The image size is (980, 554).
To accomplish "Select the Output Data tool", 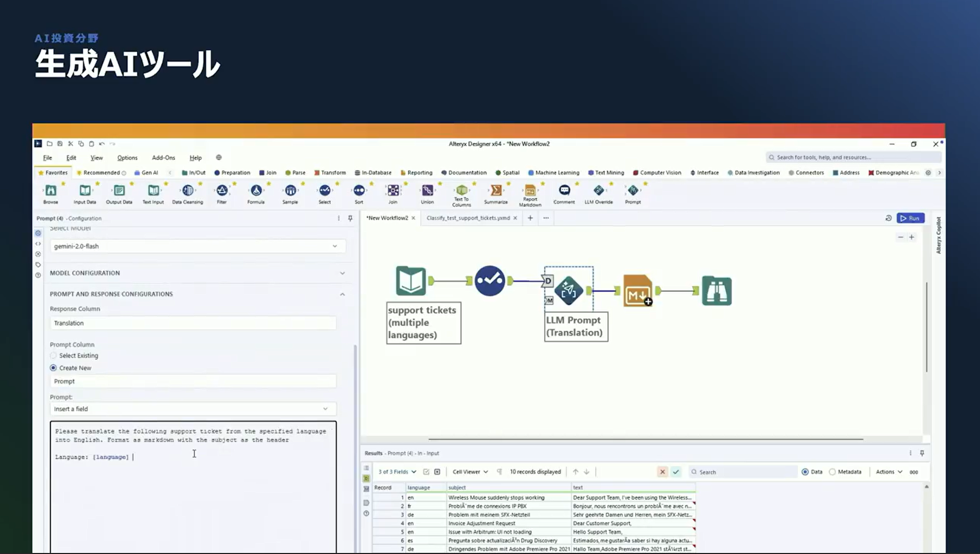I will (x=119, y=194).
